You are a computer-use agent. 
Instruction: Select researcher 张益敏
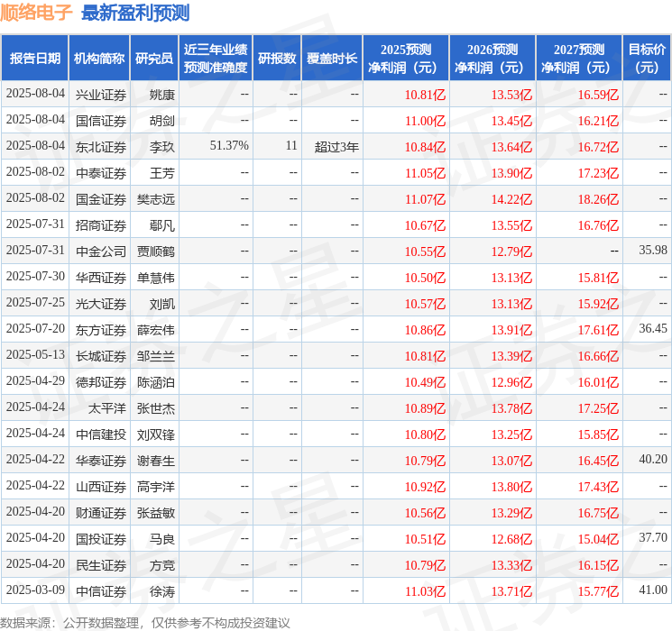155,513
